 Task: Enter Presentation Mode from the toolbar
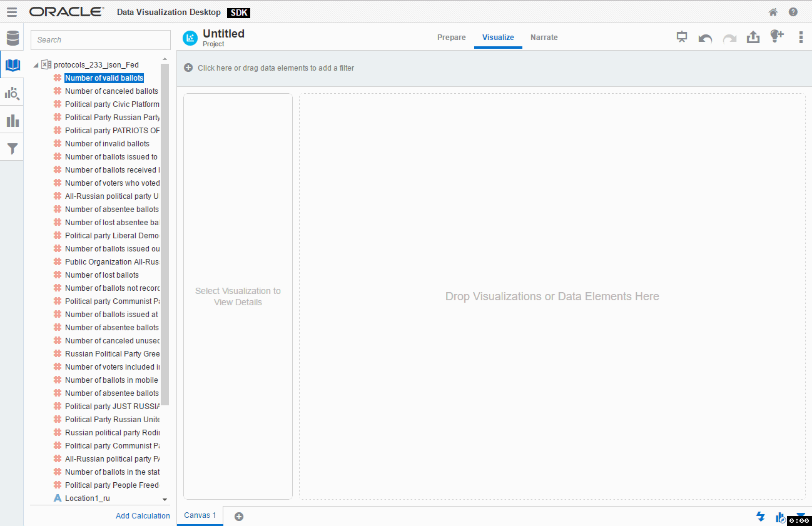click(681, 37)
